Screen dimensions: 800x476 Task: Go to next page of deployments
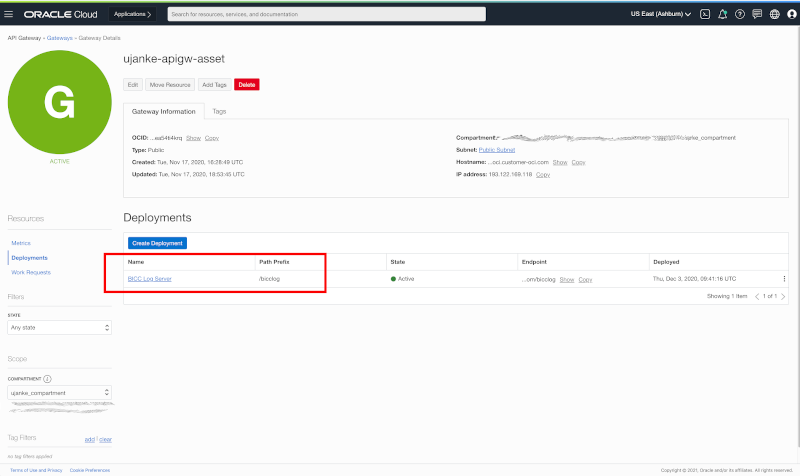[x=783, y=296]
